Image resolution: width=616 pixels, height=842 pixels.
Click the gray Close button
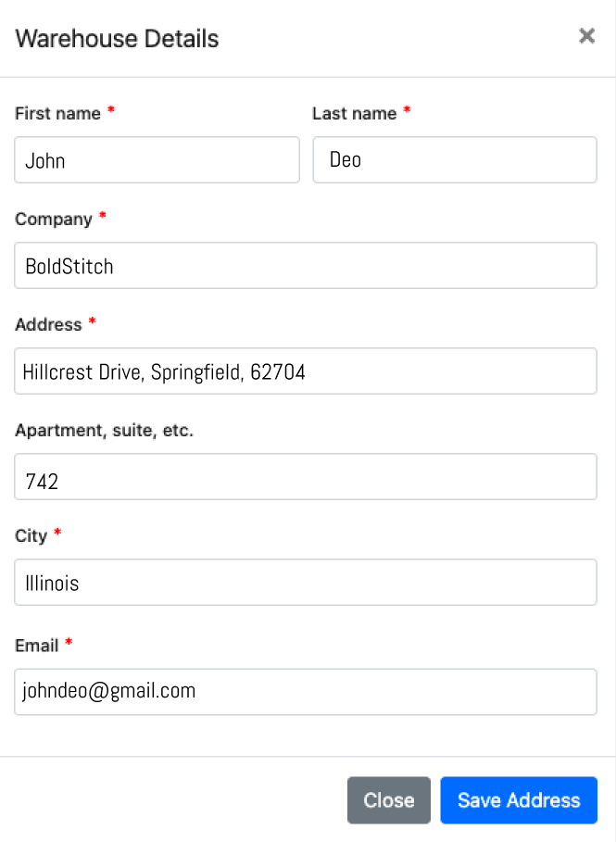click(389, 800)
